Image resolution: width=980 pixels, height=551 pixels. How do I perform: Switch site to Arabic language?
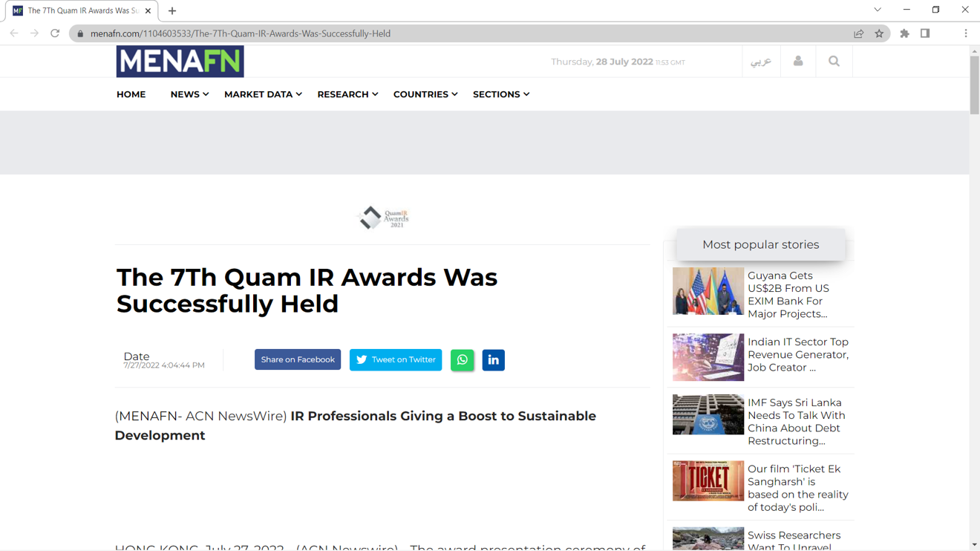[x=761, y=62]
